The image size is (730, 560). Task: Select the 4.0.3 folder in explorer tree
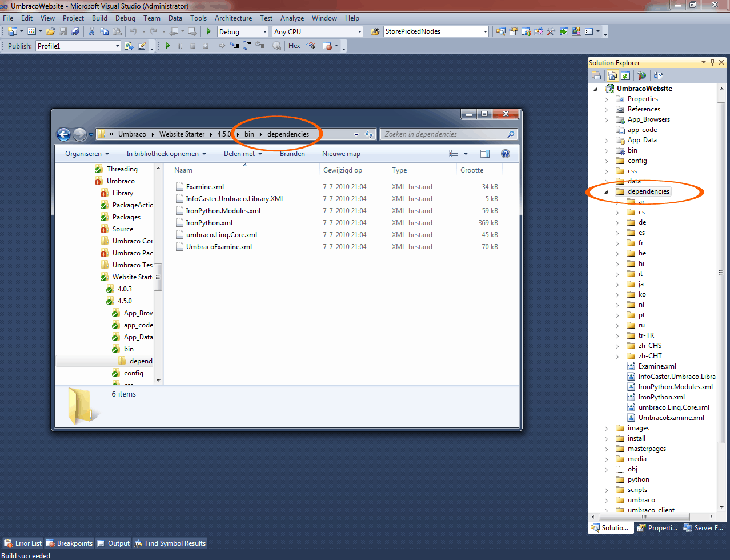pos(125,289)
